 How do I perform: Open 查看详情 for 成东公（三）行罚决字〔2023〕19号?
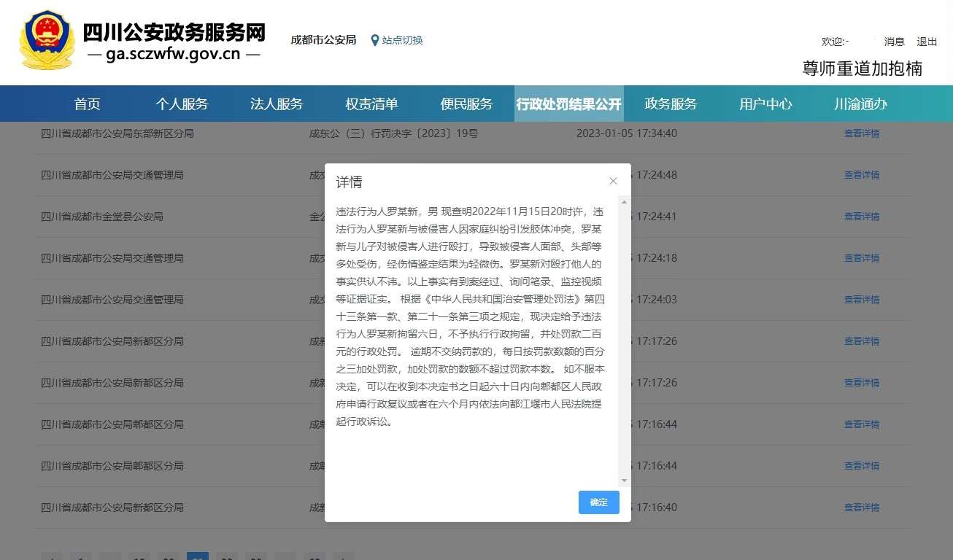[861, 133]
